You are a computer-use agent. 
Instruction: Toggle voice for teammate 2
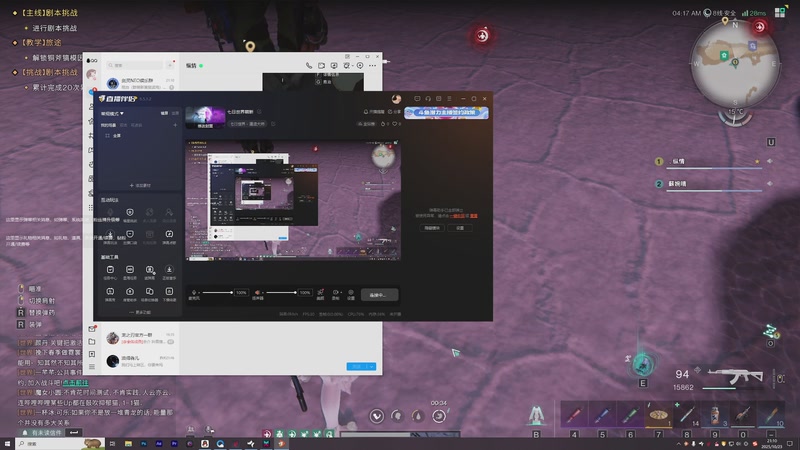coord(769,184)
